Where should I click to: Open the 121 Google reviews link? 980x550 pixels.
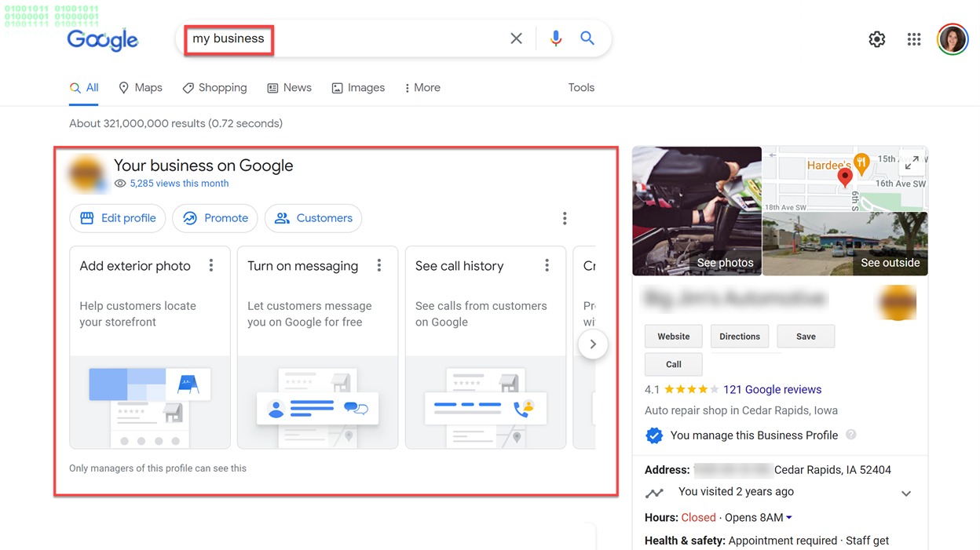point(772,389)
